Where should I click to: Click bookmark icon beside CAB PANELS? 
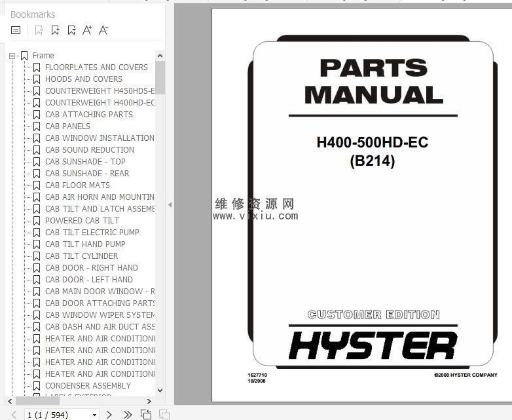(x=37, y=126)
